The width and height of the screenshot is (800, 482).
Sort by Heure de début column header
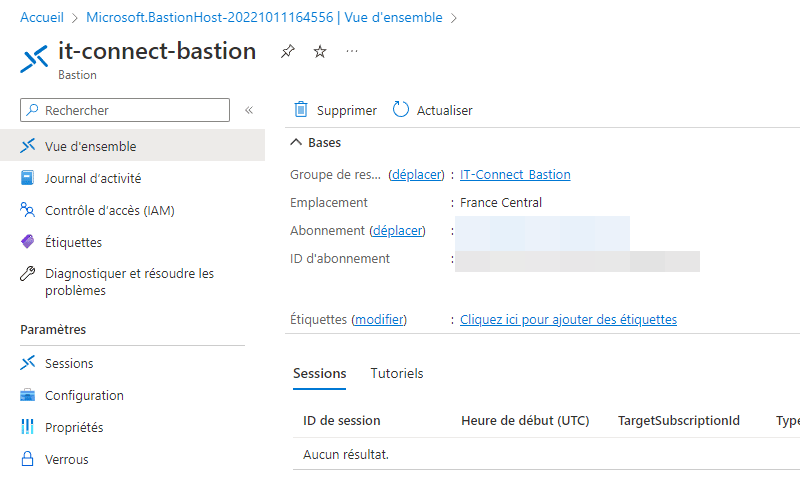525,421
